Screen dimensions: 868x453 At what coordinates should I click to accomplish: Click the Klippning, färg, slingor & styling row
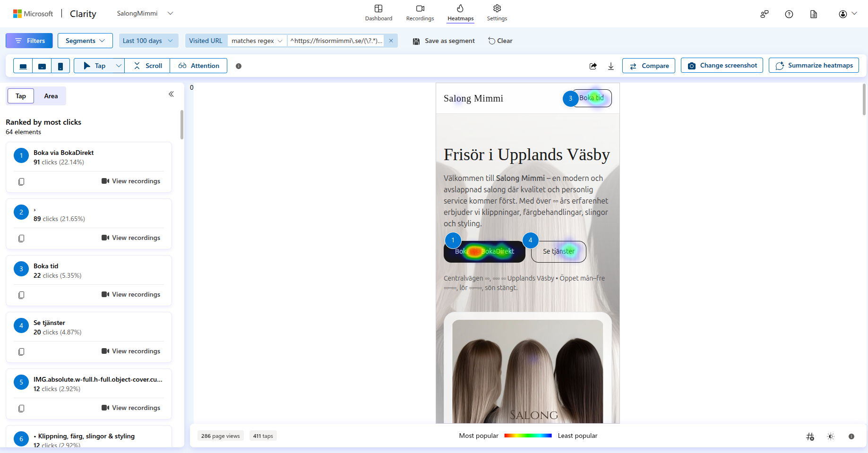(x=89, y=436)
